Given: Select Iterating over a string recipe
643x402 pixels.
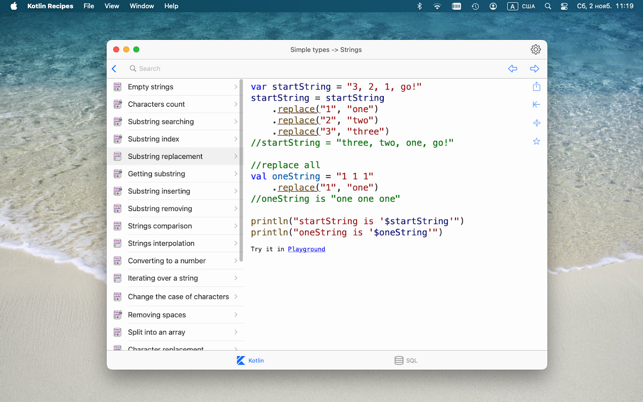Looking at the screenshot, I should click(176, 278).
